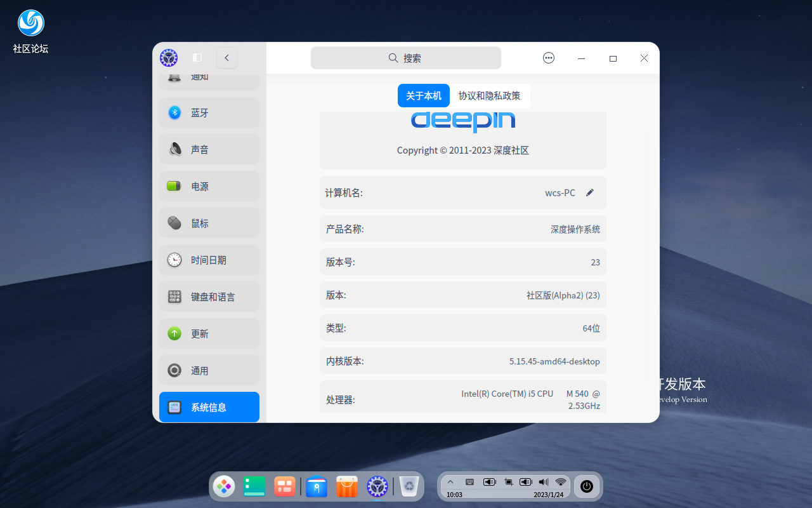Open the Time and Date (时间日期) settings
Viewport: 812px width, 508px height.
click(209, 260)
